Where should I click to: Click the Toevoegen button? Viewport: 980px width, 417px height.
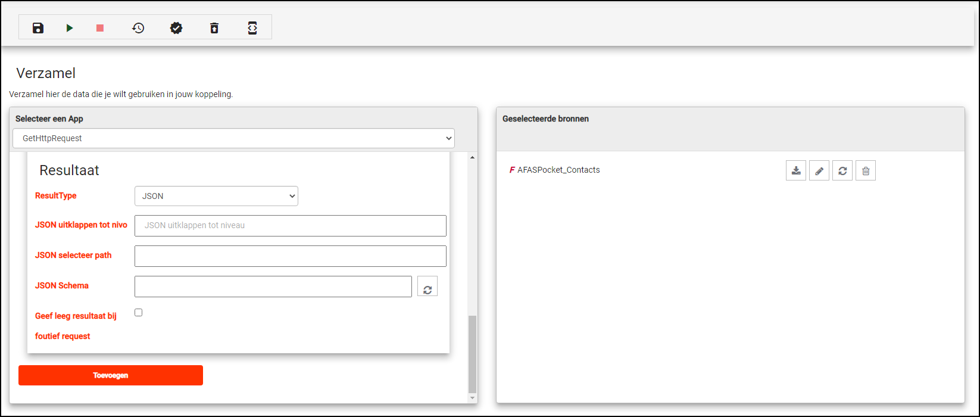click(111, 375)
